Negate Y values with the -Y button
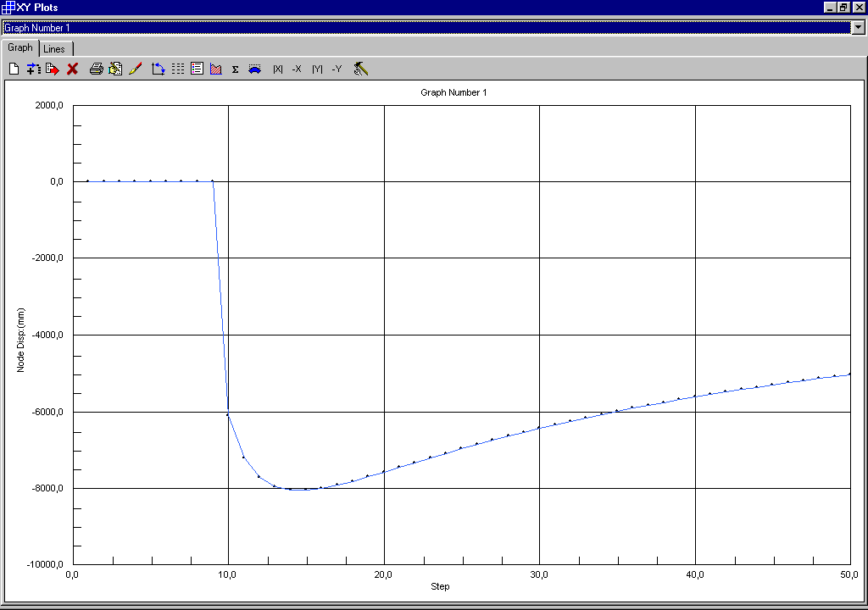 pos(337,69)
